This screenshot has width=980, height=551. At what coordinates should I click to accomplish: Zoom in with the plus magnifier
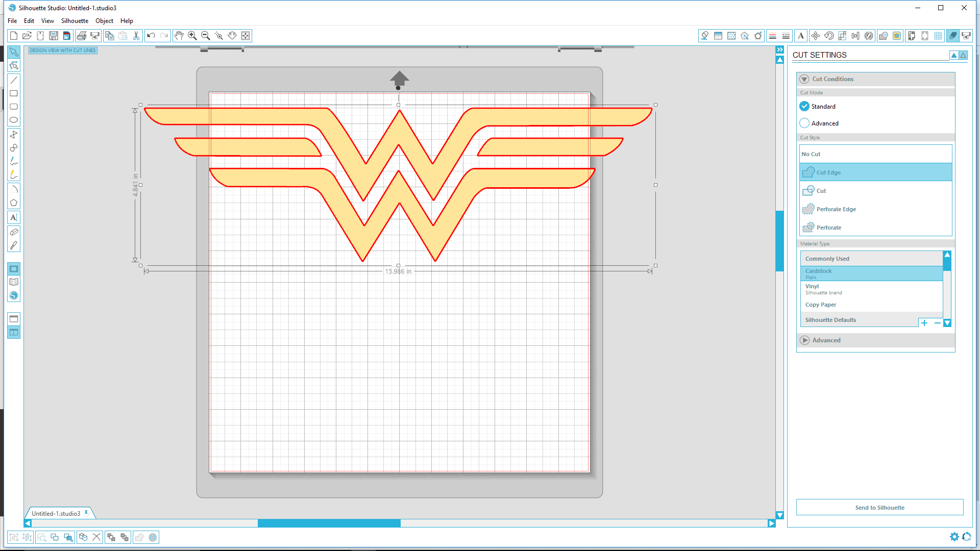tap(192, 36)
